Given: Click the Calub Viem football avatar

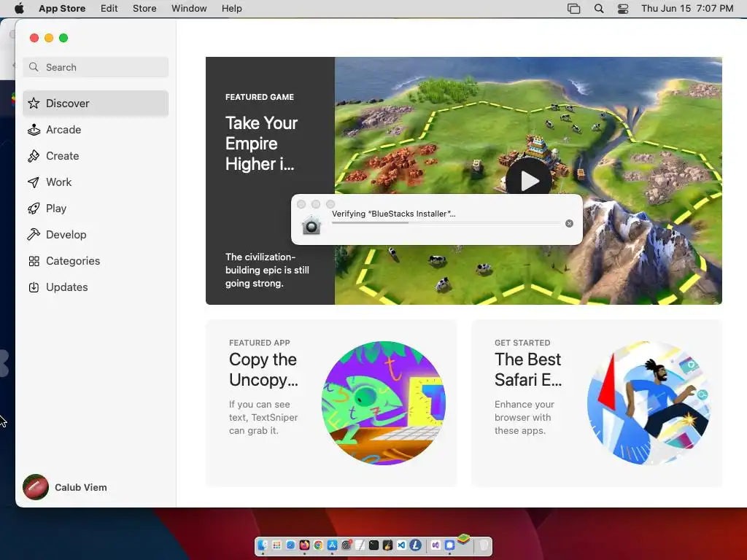Looking at the screenshot, I should tap(36, 487).
